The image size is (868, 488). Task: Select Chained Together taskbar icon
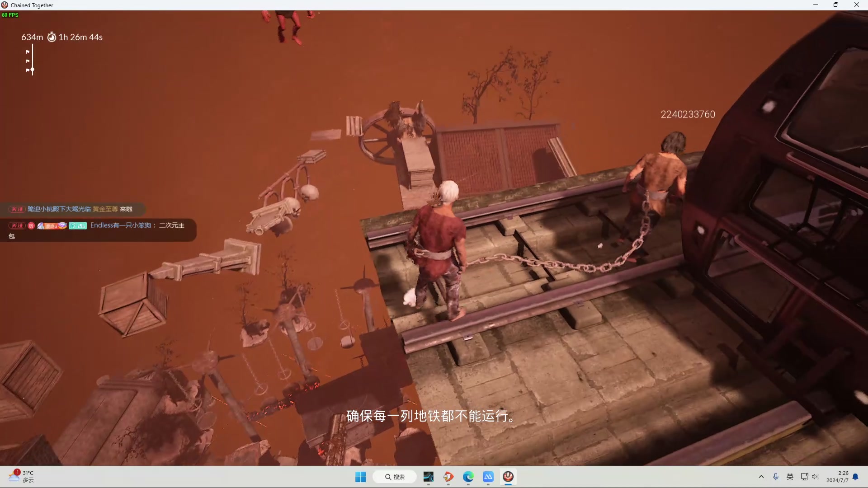[x=508, y=477]
